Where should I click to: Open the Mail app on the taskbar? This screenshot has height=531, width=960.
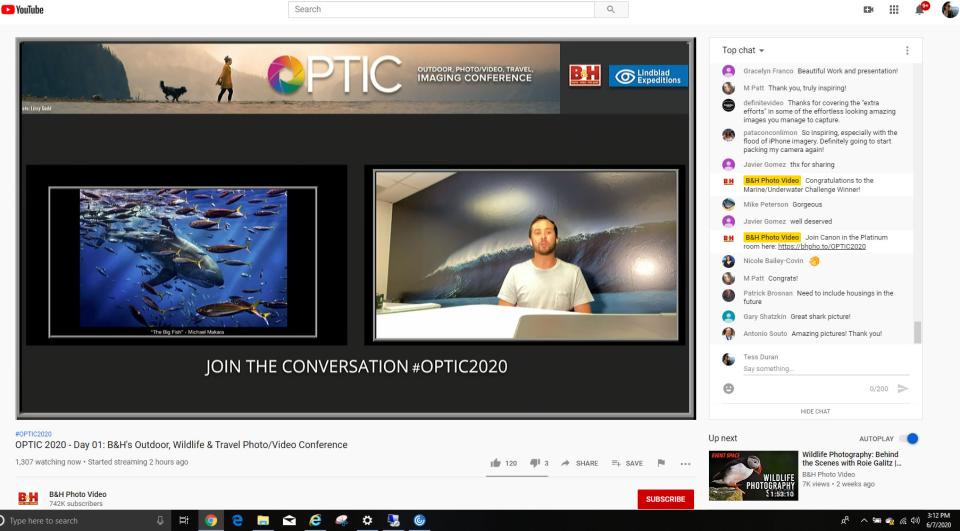point(289,521)
